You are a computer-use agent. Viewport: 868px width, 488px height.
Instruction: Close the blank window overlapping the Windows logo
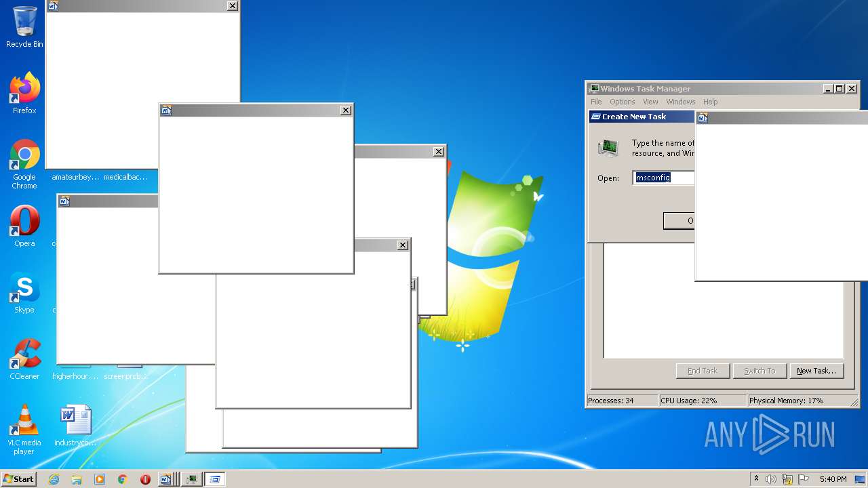point(439,152)
